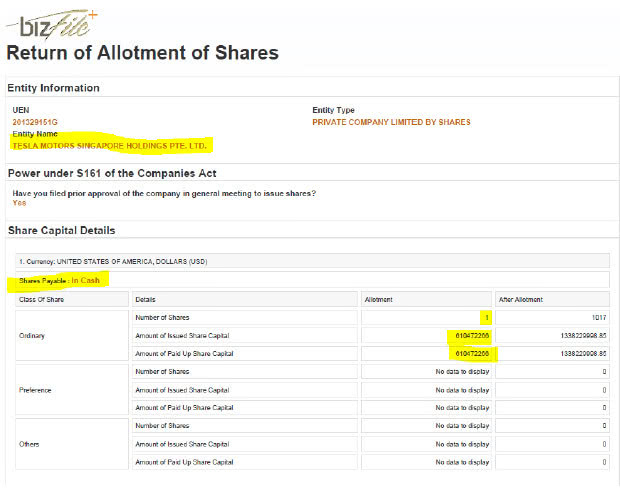Select Ordinary paid up share capital allotment amount
The height and width of the screenshot is (501, 620).
[x=472, y=354]
